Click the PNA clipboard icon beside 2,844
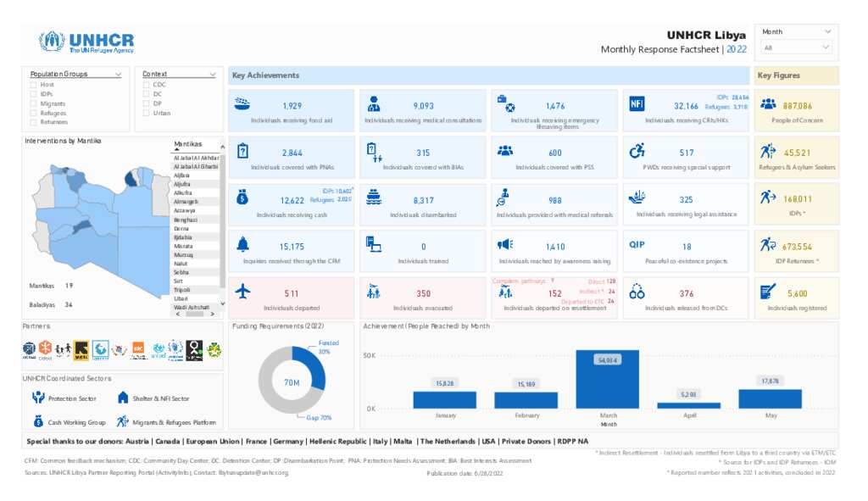Viewport: 868px width, 501px height. pos(242,151)
